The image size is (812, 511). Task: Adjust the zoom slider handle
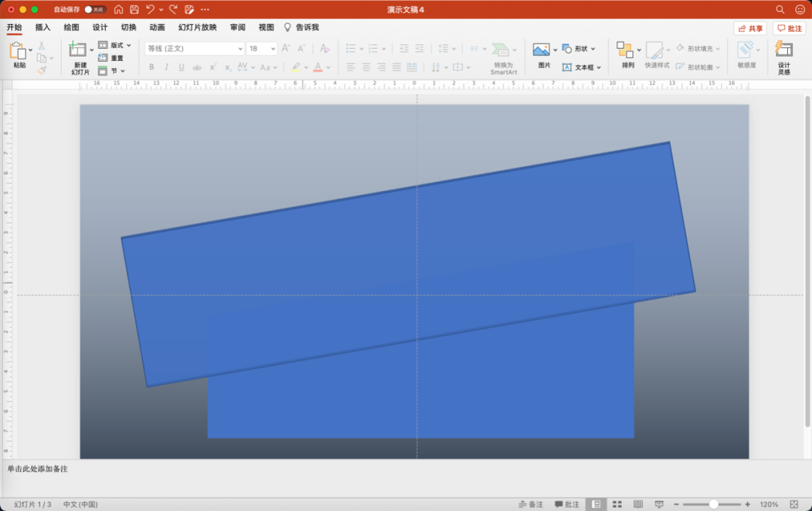point(714,504)
